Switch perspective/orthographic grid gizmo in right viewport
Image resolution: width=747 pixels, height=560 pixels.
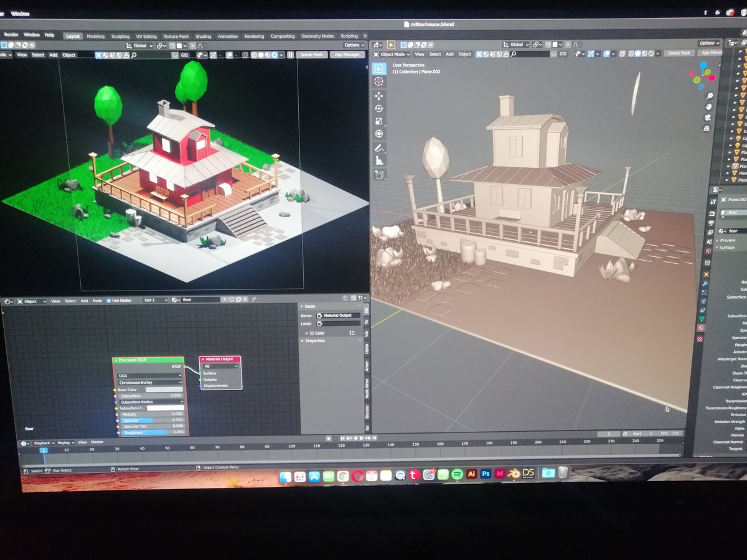pyautogui.click(x=707, y=128)
